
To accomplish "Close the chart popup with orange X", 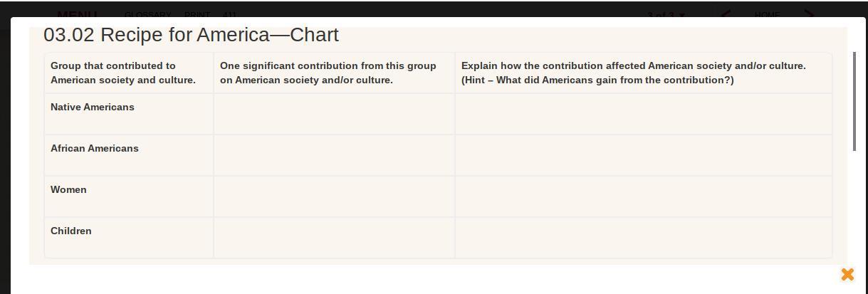I will coord(847,274).
